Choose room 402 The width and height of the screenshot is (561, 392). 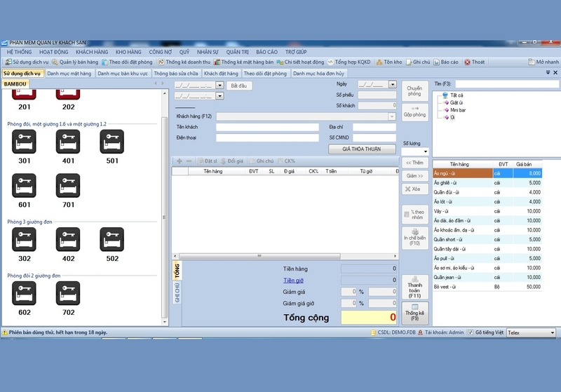[x=68, y=240]
